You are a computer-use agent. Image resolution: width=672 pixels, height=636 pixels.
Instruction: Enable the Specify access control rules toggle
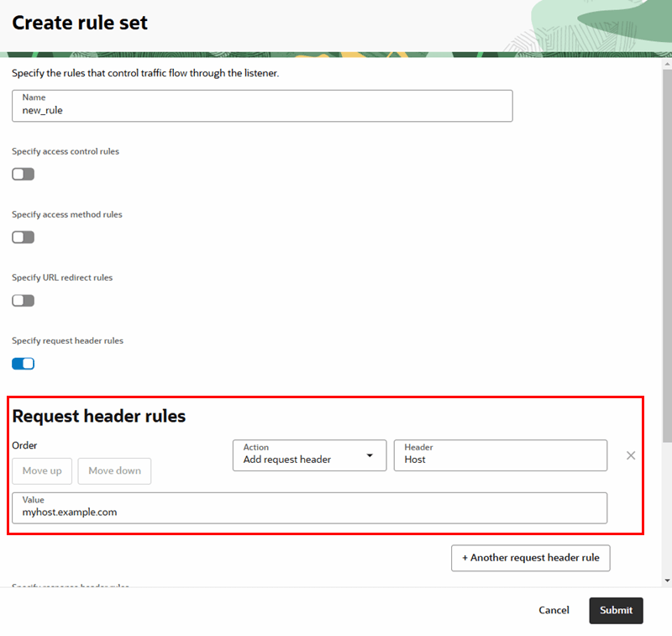[x=23, y=174]
